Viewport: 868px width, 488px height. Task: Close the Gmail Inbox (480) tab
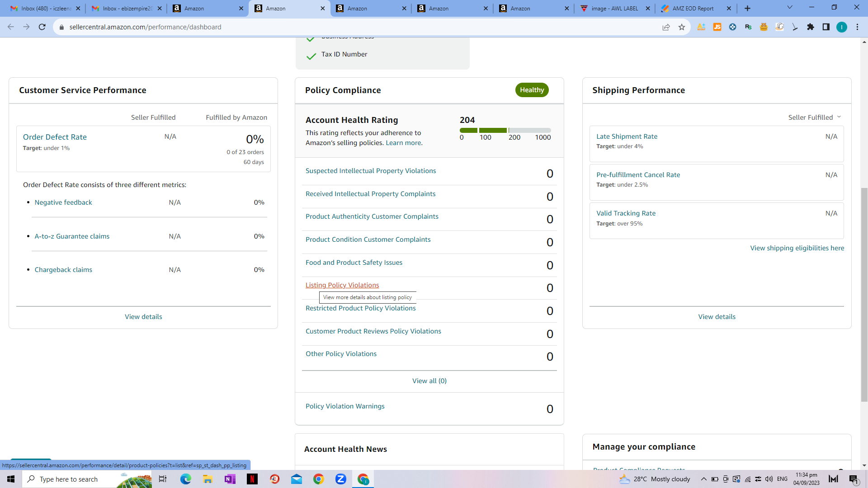[x=78, y=9]
